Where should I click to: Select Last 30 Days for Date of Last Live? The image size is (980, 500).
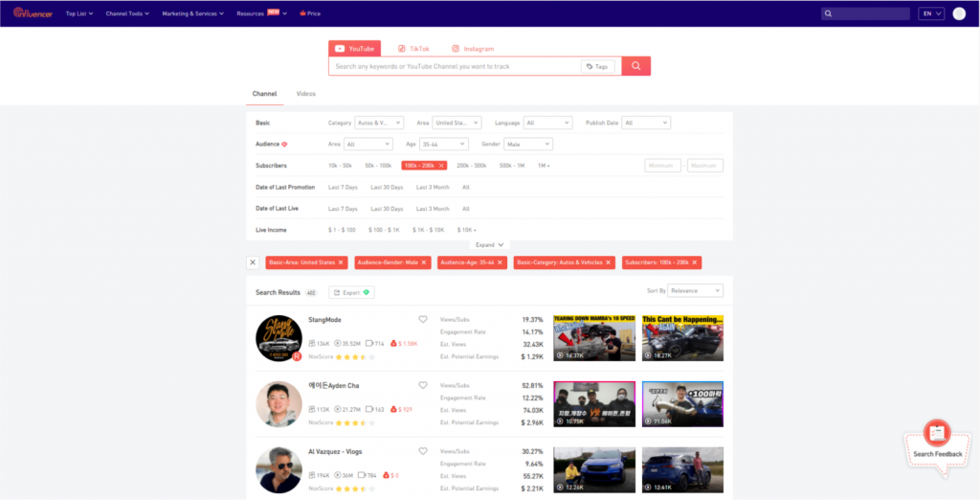point(387,209)
